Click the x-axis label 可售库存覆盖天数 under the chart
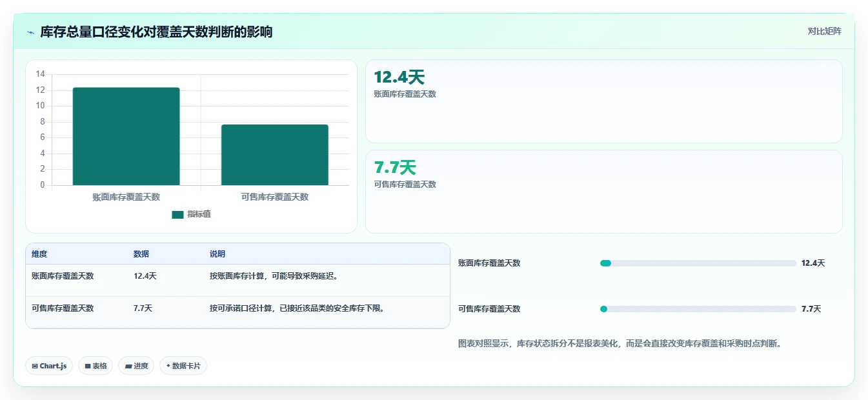 [x=275, y=197]
